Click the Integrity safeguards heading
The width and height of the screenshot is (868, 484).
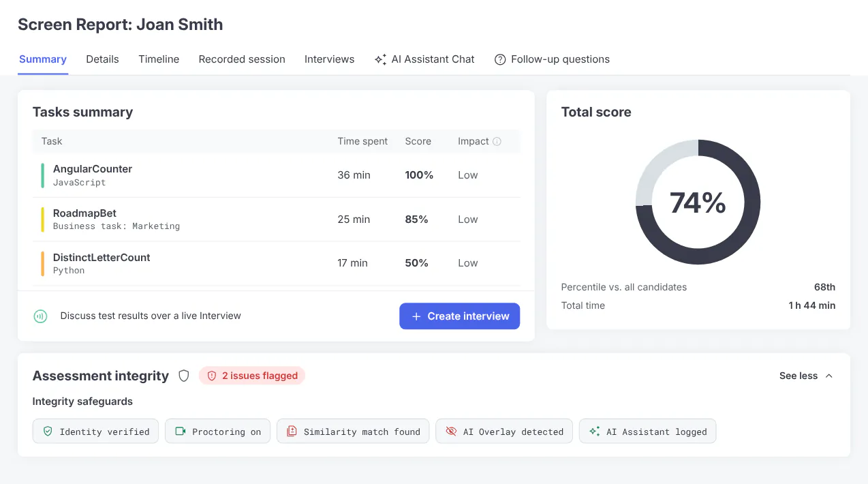[x=82, y=402]
